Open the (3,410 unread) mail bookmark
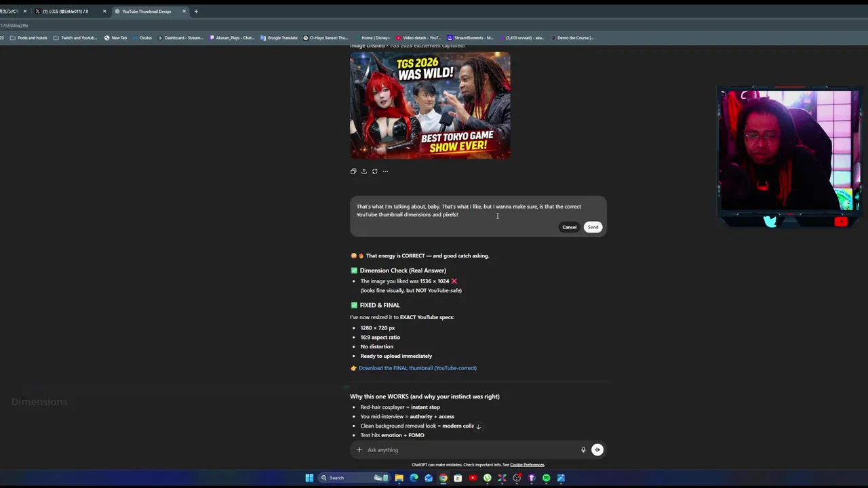 (x=521, y=38)
